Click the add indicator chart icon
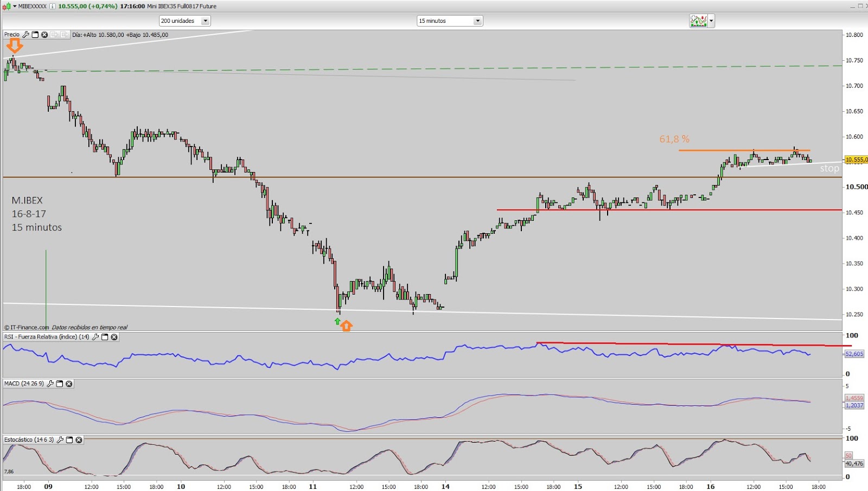The height and width of the screenshot is (491, 868). point(698,21)
